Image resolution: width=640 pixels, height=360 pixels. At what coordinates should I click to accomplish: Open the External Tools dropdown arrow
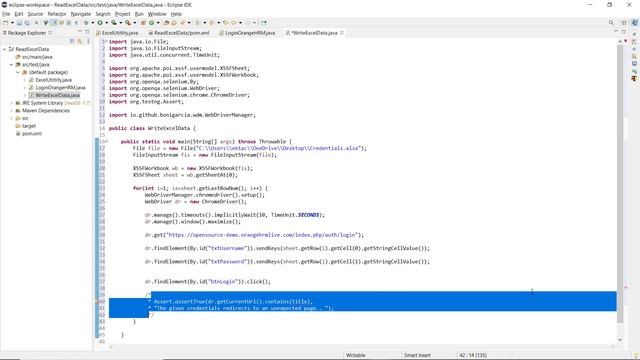(x=135, y=23)
